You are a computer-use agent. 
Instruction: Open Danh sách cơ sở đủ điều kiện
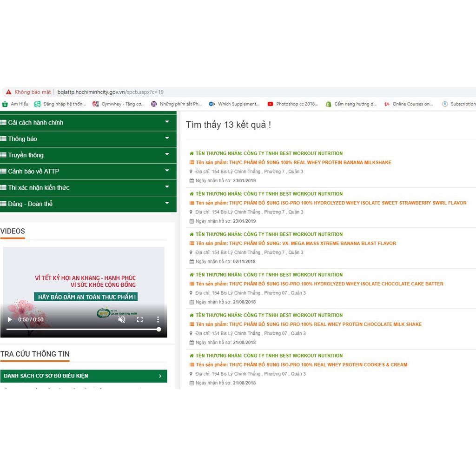[x=83, y=376]
